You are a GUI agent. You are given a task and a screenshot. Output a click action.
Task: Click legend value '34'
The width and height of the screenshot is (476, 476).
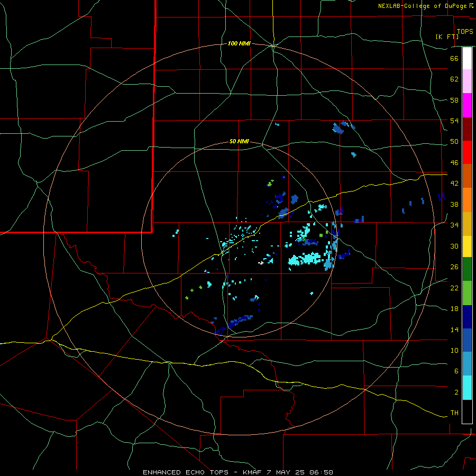tap(454, 225)
